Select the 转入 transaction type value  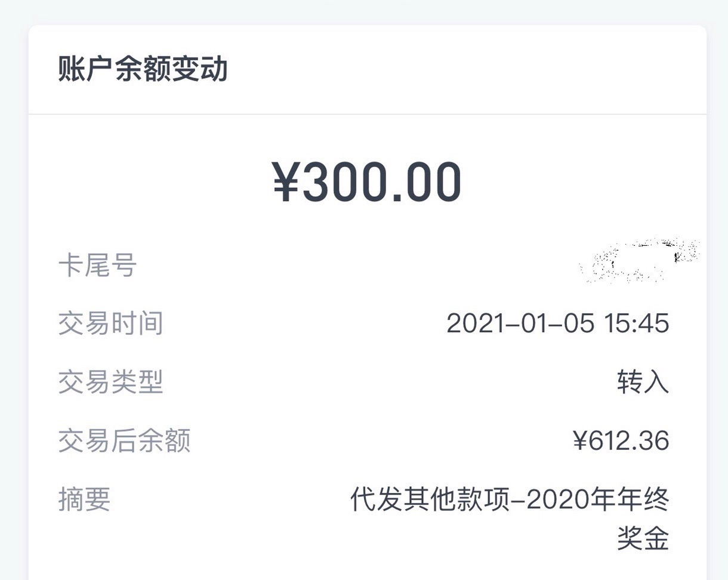pos(643,382)
